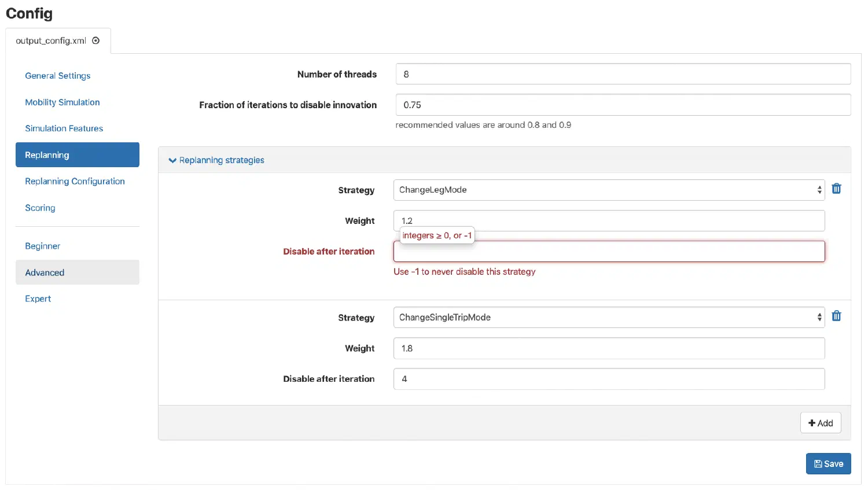The image size is (868, 490).
Task: Remove ChangeSingleTripMode using its trash icon
Action: click(x=836, y=316)
